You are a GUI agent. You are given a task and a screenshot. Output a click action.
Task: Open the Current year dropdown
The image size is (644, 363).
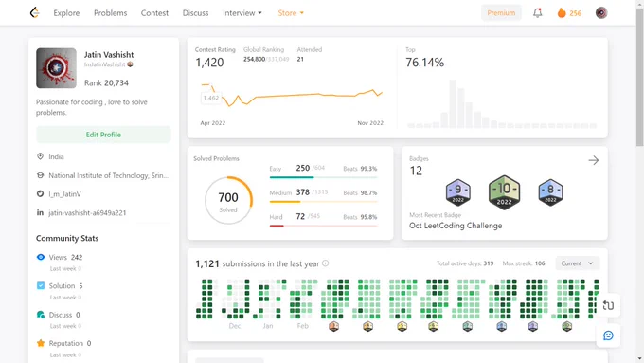click(578, 263)
